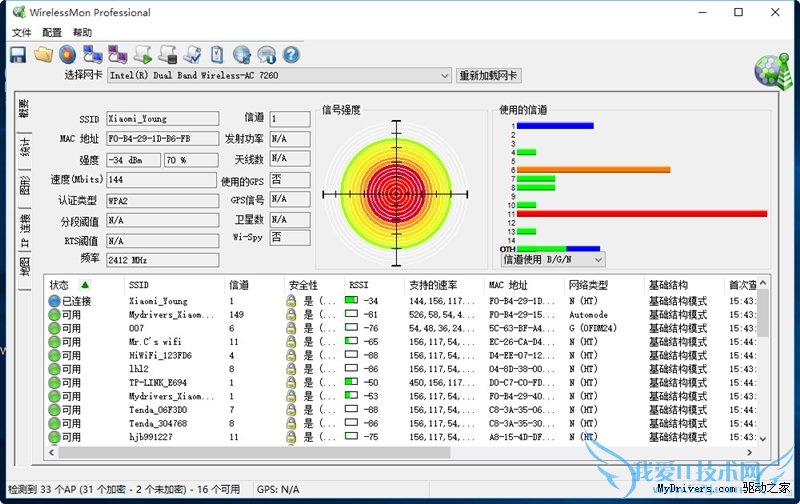This screenshot has height=504, width=800.
Task: Click the RSSI column header
Action: [x=358, y=285]
